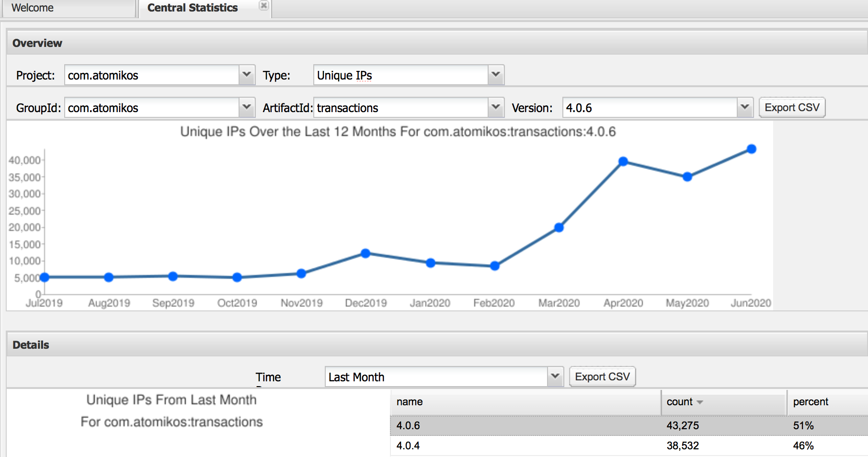Select the 4.0.6 table row
This screenshot has width=868, height=457.
[x=527, y=425]
